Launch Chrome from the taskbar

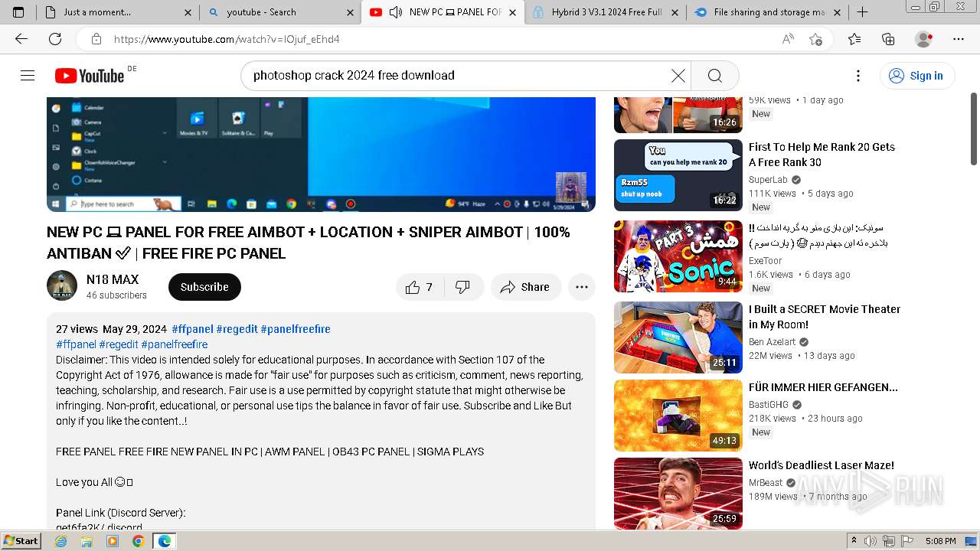tap(138, 541)
